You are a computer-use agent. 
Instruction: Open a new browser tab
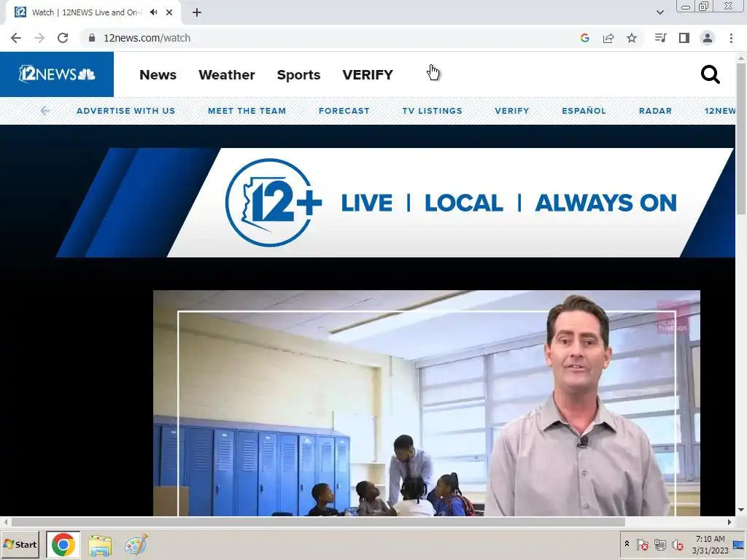pos(197,12)
